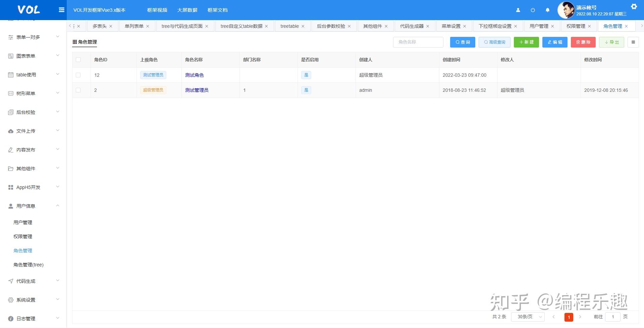Open the settings gear in top right corner
Viewport: 644px width, 328px height.
coord(634,6)
